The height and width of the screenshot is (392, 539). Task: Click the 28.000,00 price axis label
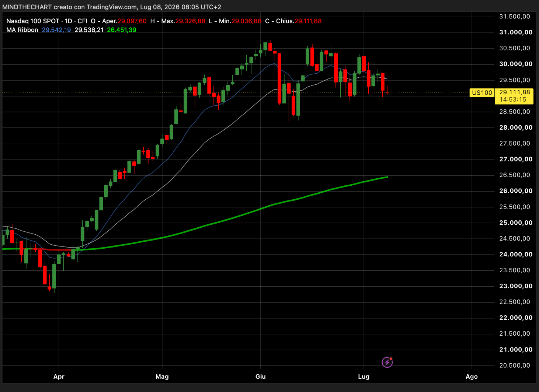516,127
